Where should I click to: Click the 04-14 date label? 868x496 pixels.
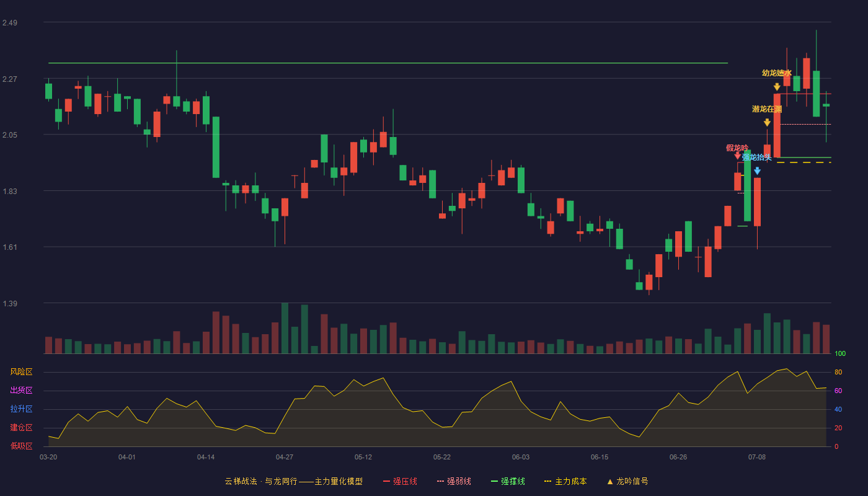tap(206, 457)
